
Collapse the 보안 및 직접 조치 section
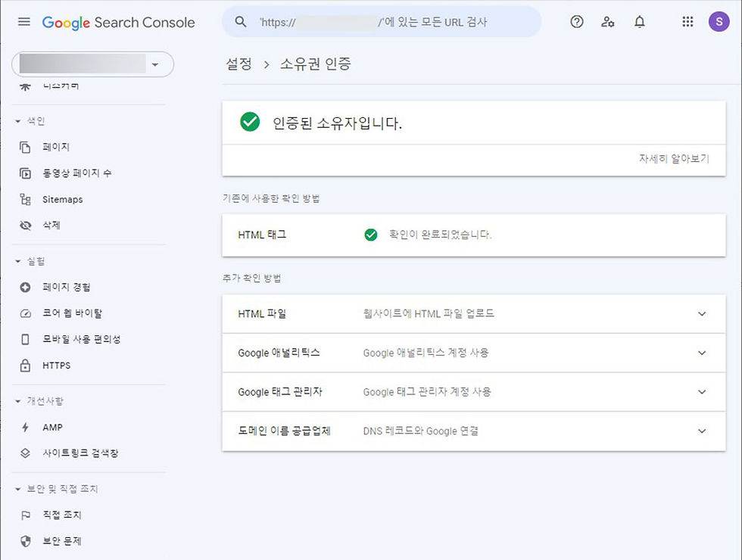point(17,489)
